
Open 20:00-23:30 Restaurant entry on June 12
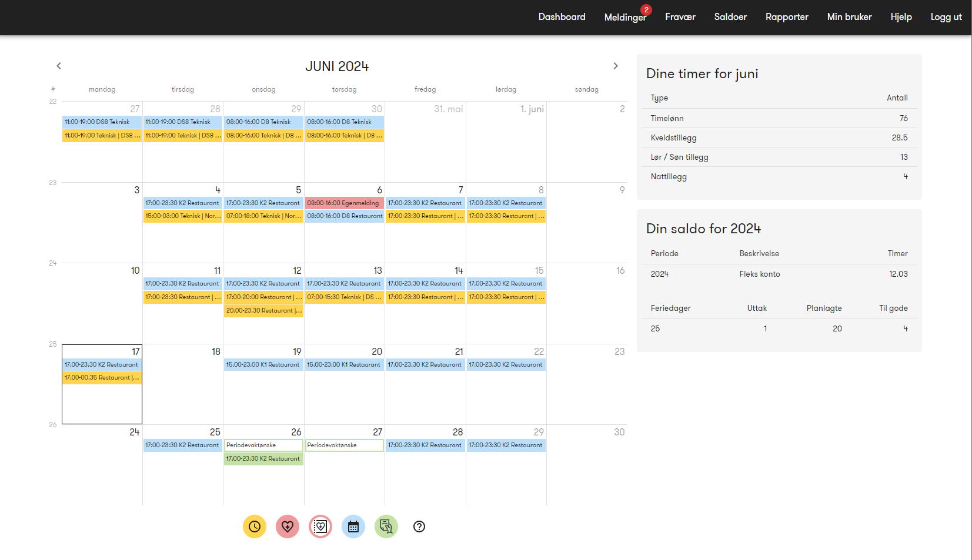[263, 311]
